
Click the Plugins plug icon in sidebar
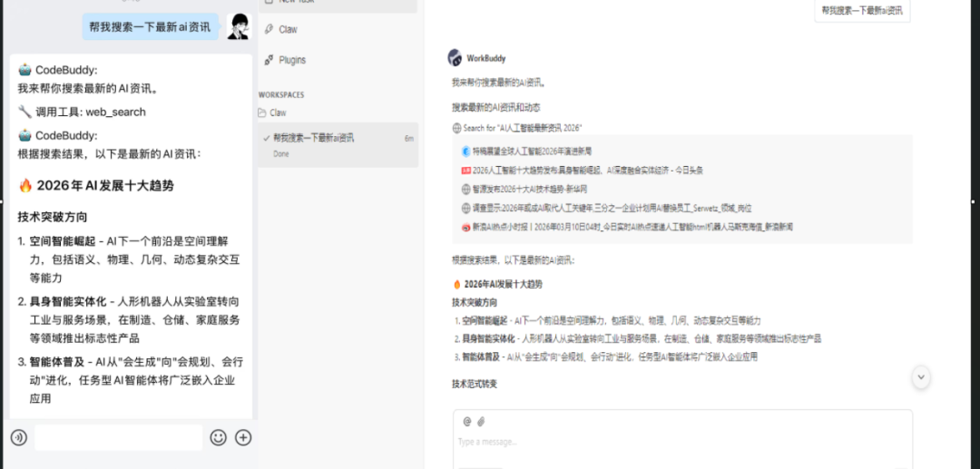(x=269, y=60)
